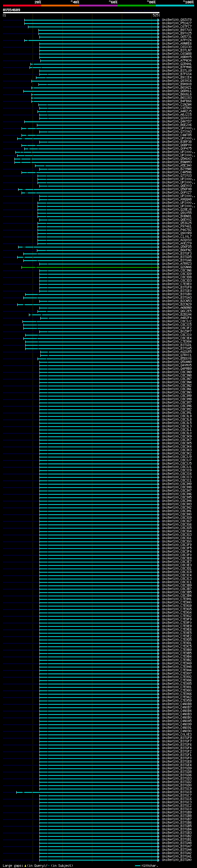Click the white query sequence ruler bar
The height and width of the screenshot is (868, 197).
click(x=81, y=12)
